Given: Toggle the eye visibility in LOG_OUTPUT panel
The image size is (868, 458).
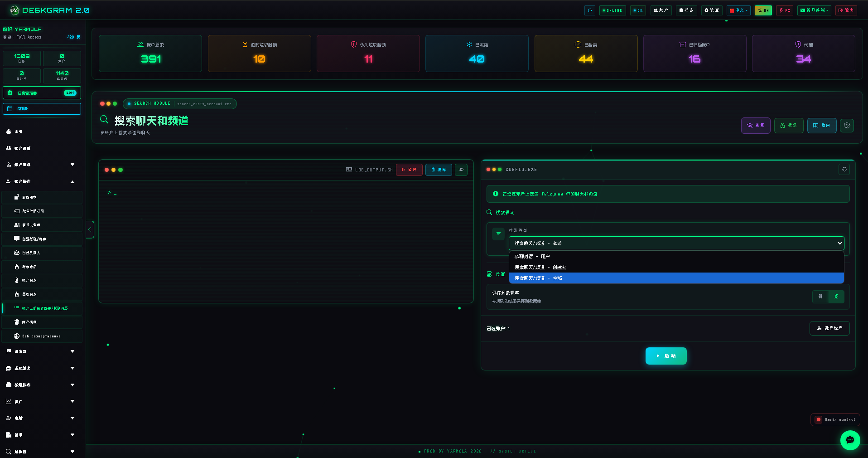Looking at the screenshot, I should (x=461, y=170).
